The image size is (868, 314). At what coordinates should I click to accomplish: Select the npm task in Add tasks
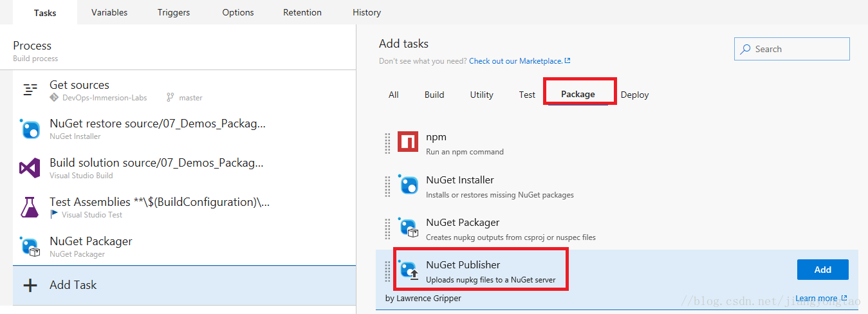click(x=616, y=143)
